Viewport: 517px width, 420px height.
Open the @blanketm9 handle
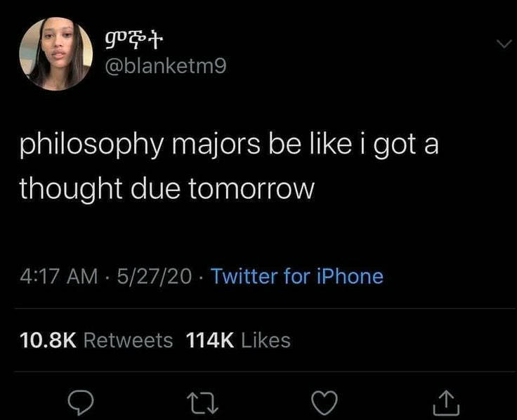[x=166, y=66]
